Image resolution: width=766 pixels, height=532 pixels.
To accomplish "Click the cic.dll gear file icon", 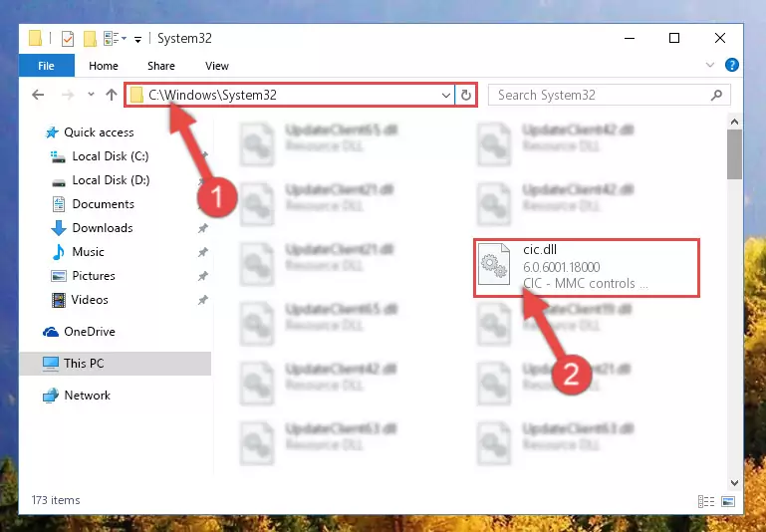I will point(494,264).
